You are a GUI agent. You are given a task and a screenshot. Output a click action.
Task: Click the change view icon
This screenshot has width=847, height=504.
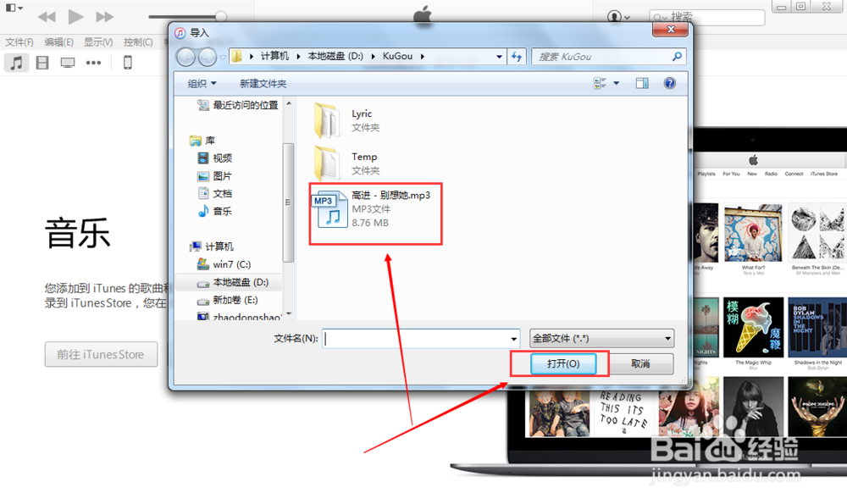(x=600, y=83)
